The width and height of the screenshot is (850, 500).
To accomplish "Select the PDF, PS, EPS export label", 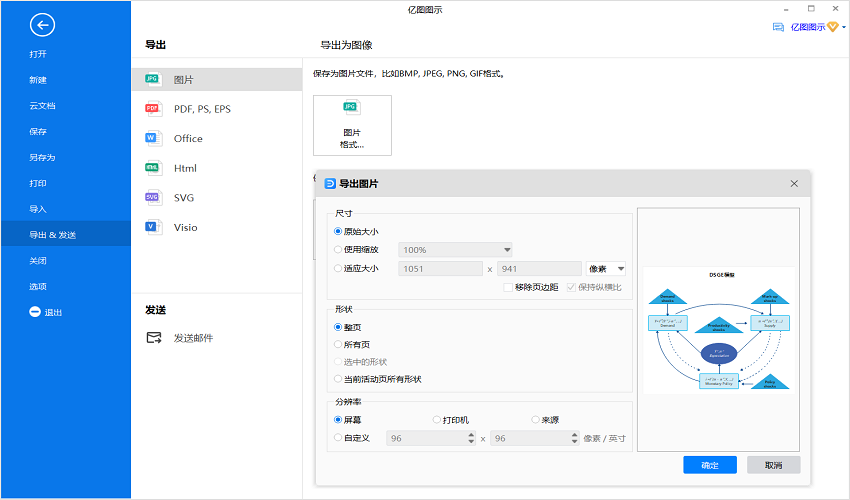I will pyautogui.click(x=202, y=109).
